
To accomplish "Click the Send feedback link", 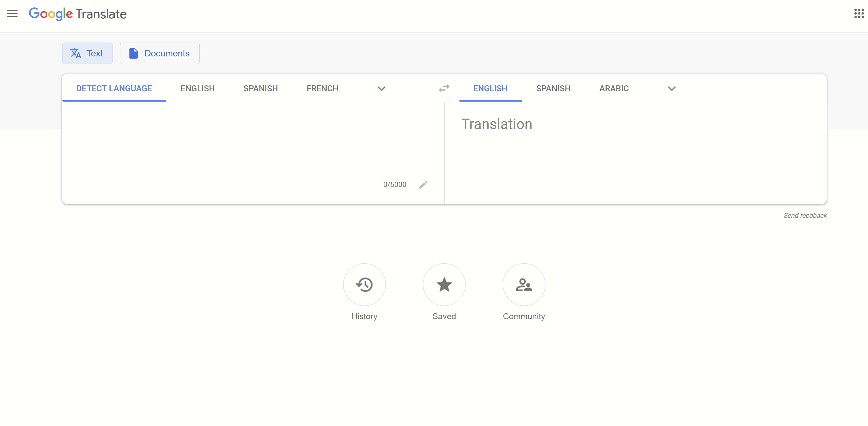I will point(805,215).
